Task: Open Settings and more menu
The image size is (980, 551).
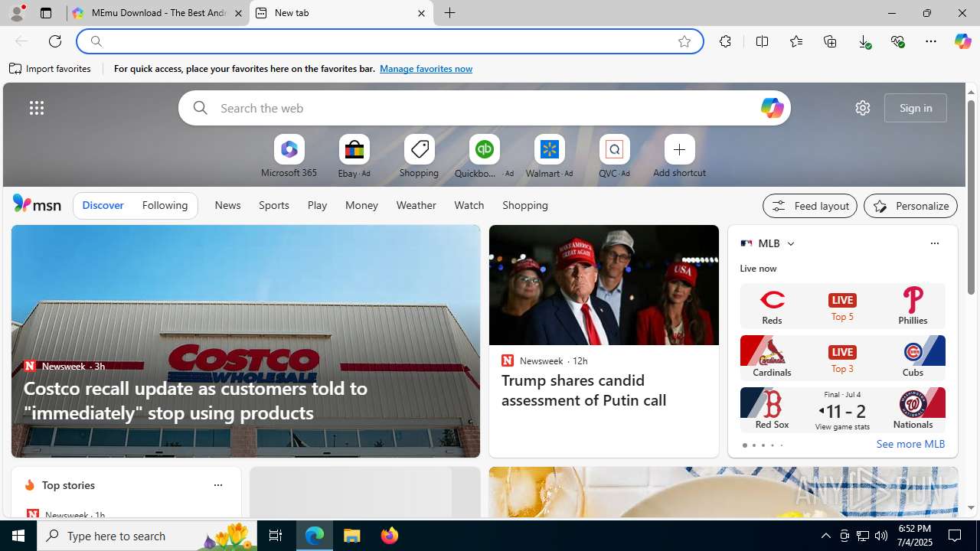Action: click(x=931, y=41)
